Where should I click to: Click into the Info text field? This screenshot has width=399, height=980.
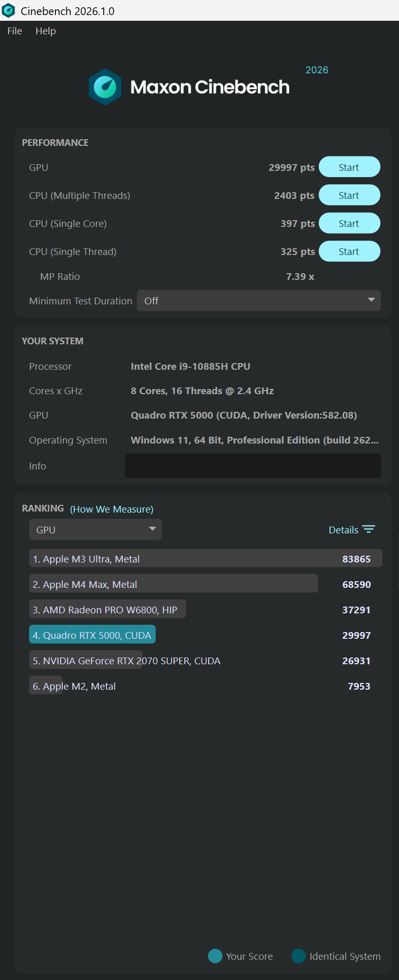point(253,466)
